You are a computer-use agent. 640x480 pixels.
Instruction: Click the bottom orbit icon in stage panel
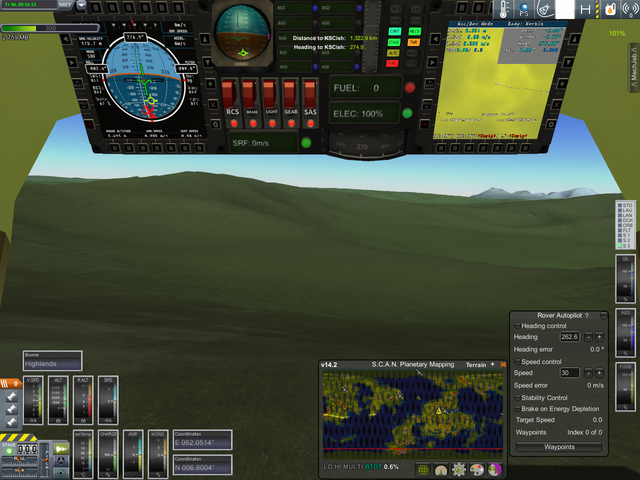tap(61, 473)
